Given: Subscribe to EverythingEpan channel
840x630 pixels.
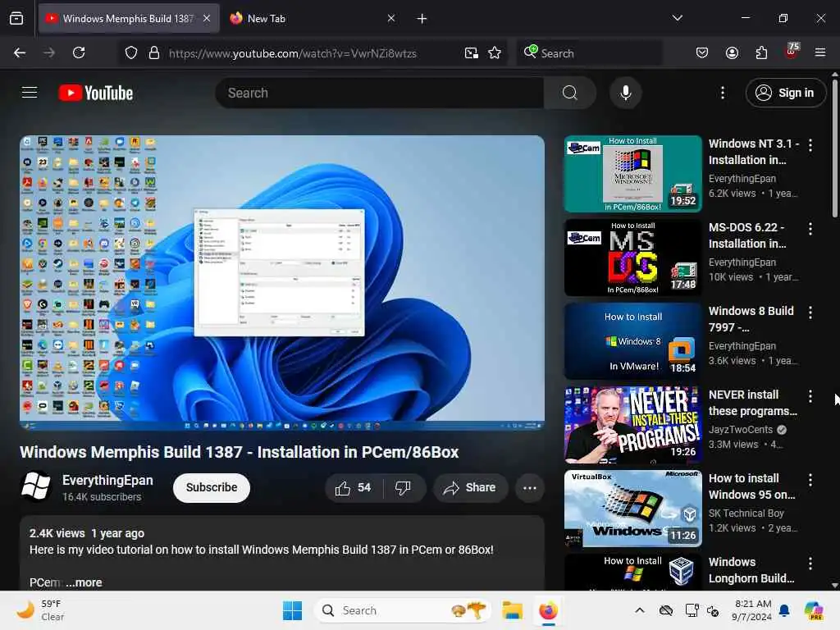Looking at the screenshot, I should click(x=212, y=487).
